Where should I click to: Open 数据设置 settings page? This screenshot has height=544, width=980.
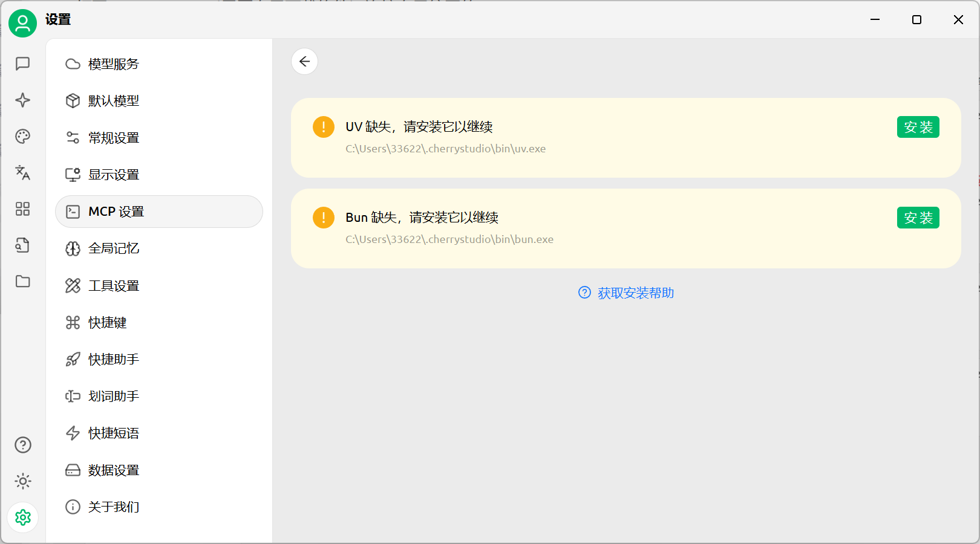click(113, 470)
